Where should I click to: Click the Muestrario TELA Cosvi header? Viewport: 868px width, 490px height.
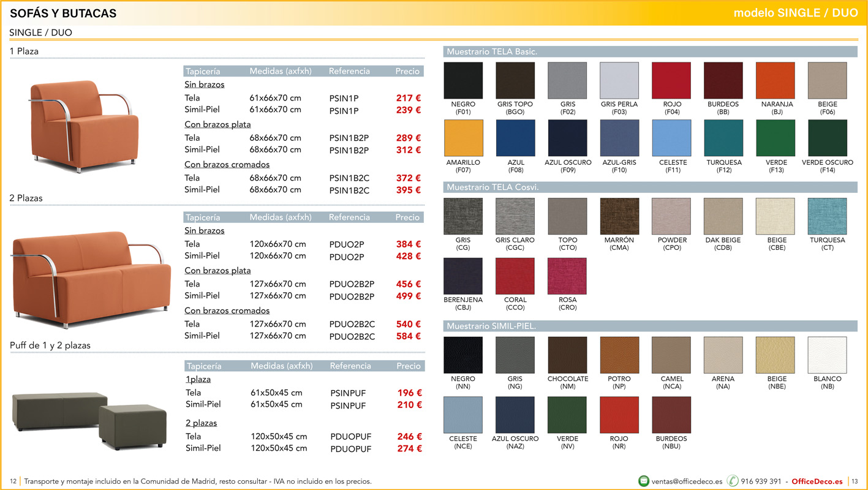click(x=650, y=187)
